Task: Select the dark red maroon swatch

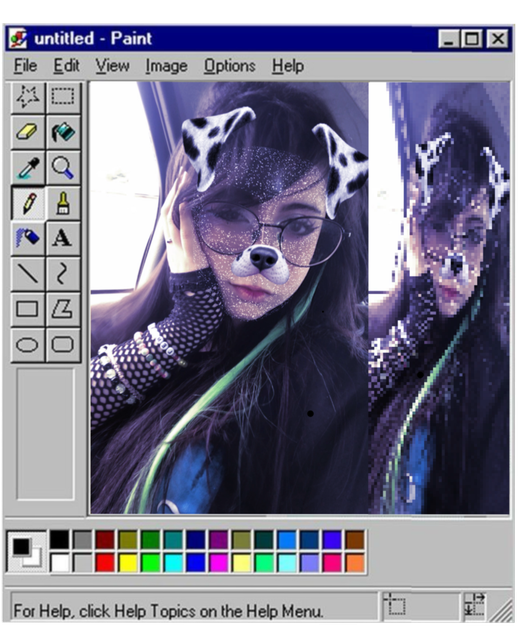Action: pyautogui.click(x=105, y=540)
